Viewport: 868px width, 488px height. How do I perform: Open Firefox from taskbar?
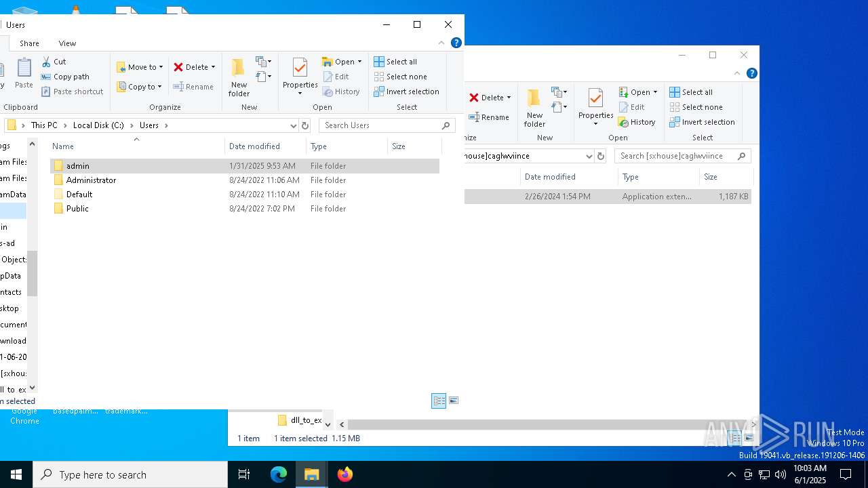(345, 474)
